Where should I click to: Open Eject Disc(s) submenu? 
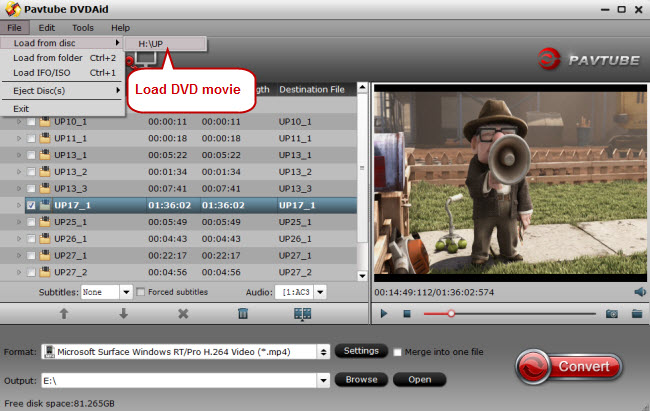coord(62,91)
